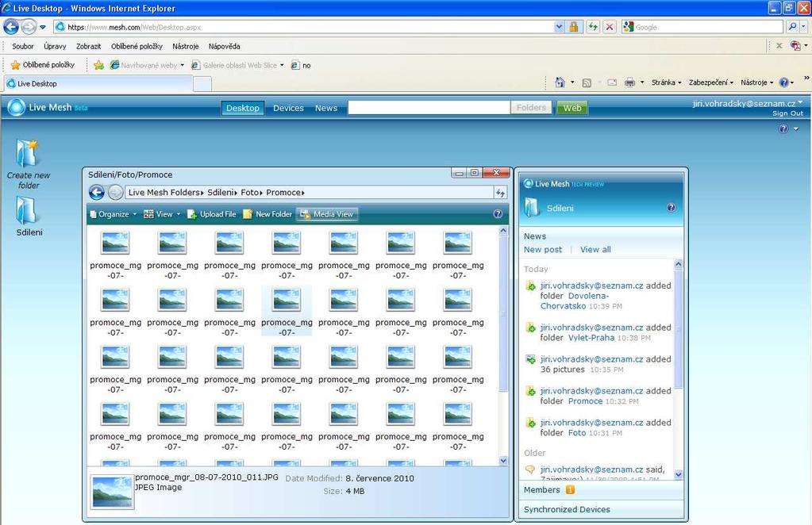
Task: Click the Google search magnifier button
Action: click(792, 27)
